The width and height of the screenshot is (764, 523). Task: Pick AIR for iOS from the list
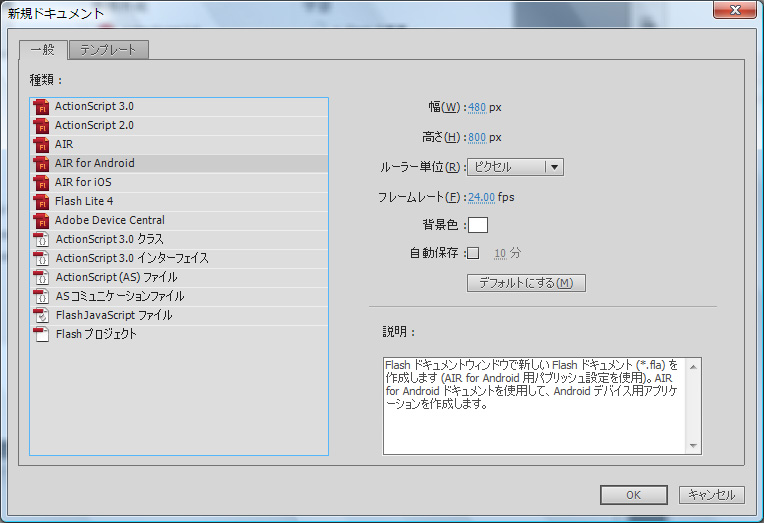(x=179, y=183)
